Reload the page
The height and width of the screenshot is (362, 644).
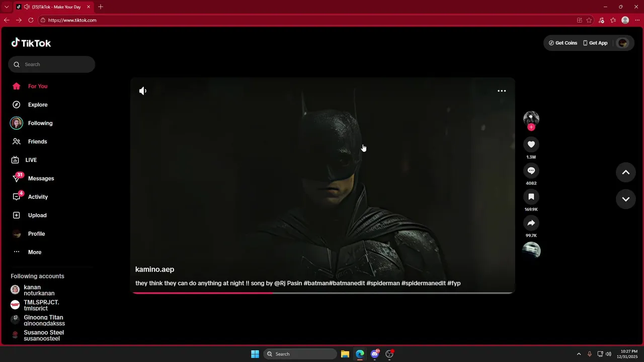click(x=31, y=20)
